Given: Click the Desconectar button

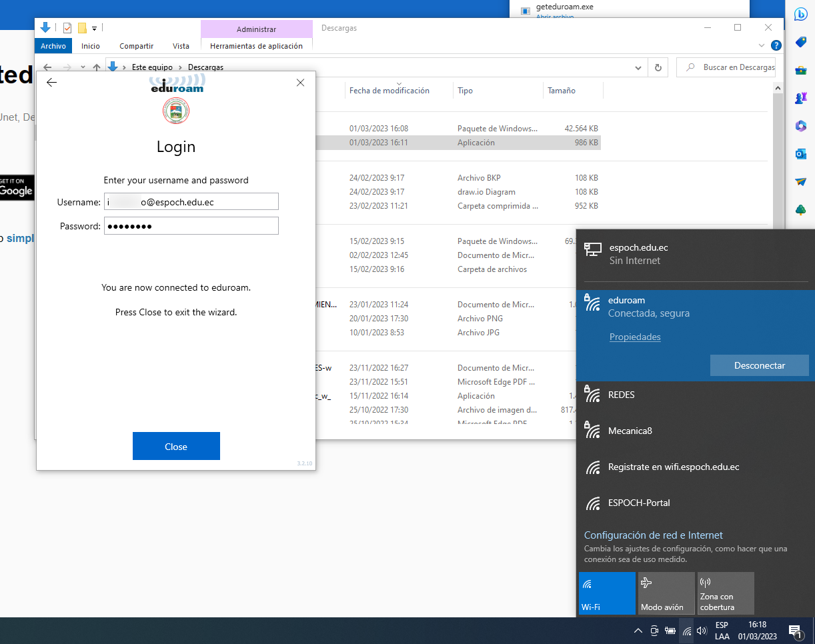Looking at the screenshot, I should pyautogui.click(x=760, y=365).
